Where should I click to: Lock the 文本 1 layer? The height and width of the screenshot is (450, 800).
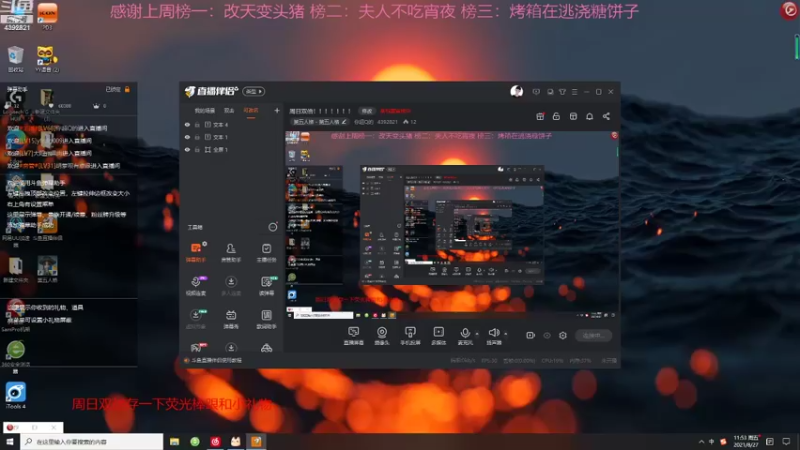197,137
